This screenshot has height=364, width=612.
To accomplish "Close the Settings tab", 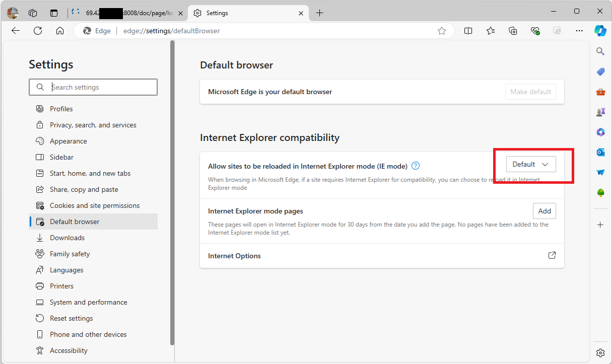I will (301, 13).
